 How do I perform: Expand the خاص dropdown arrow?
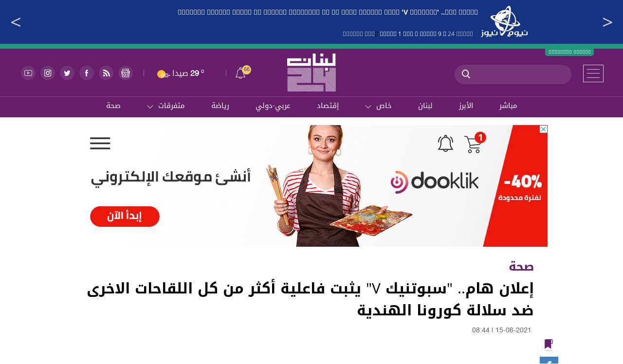(369, 107)
